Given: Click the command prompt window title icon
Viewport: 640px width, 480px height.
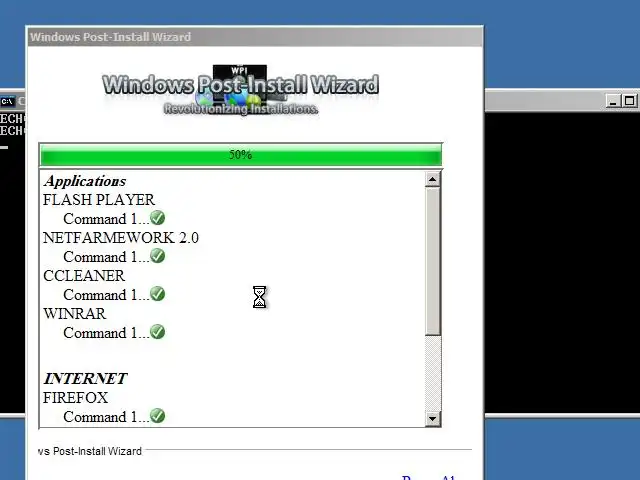Looking at the screenshot, I should [7, 101].
